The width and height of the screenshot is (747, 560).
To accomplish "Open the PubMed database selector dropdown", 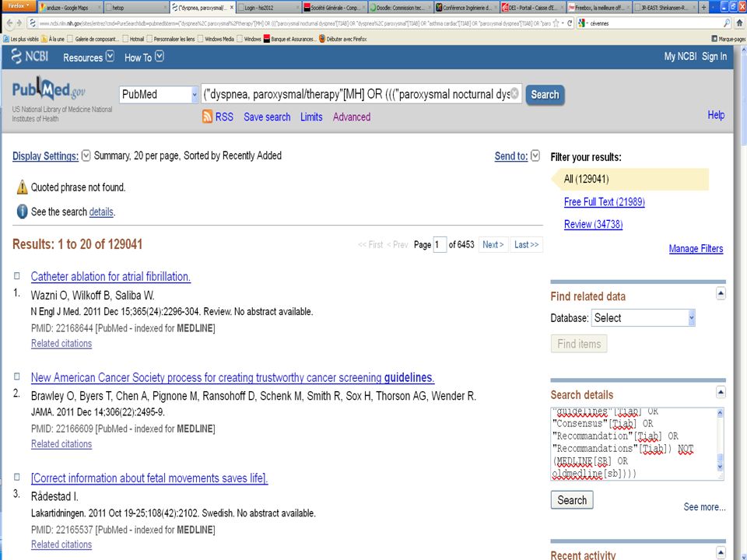I will (x=159, y=94).
